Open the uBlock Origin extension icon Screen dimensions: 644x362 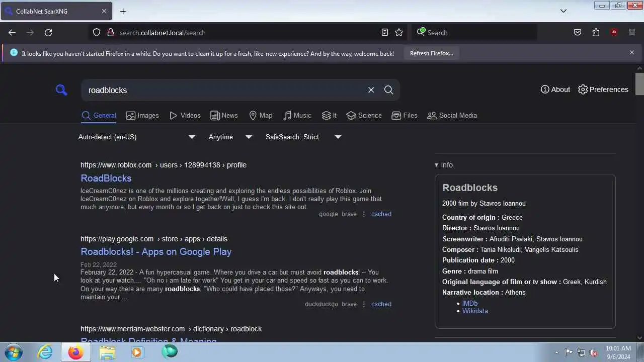pos(614,33)
